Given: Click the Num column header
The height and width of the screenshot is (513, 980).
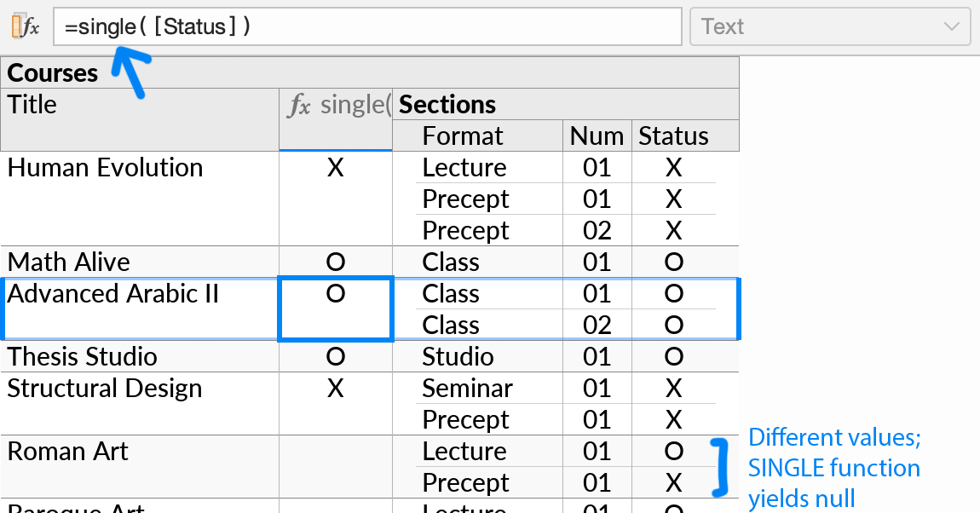Looking at the screenshot, I should pyautogui.click(x=597, y=135).
